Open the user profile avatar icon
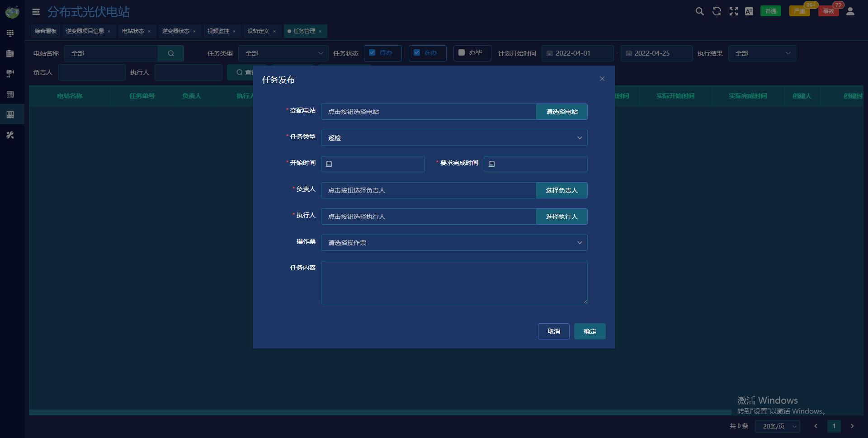The image size is (868, 438). [x=850, y=11]
